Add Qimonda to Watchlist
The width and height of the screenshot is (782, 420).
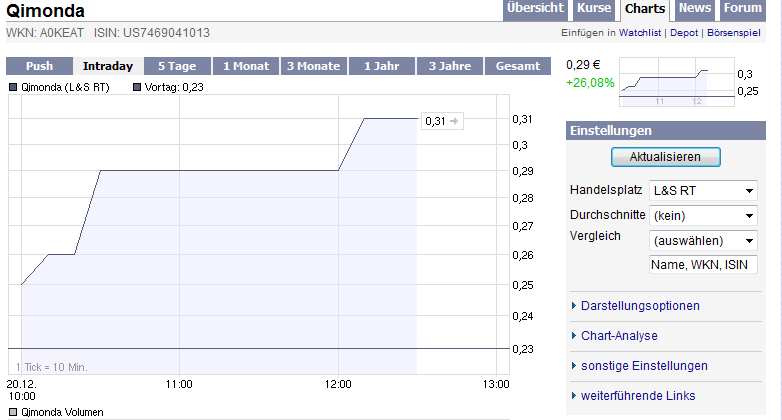[x=640, y=33]
